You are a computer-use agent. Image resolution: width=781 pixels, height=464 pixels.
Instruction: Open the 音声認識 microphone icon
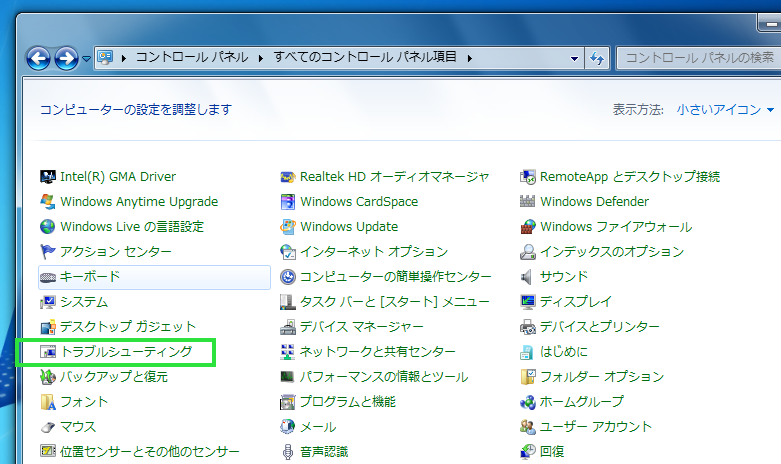point(288,452)
